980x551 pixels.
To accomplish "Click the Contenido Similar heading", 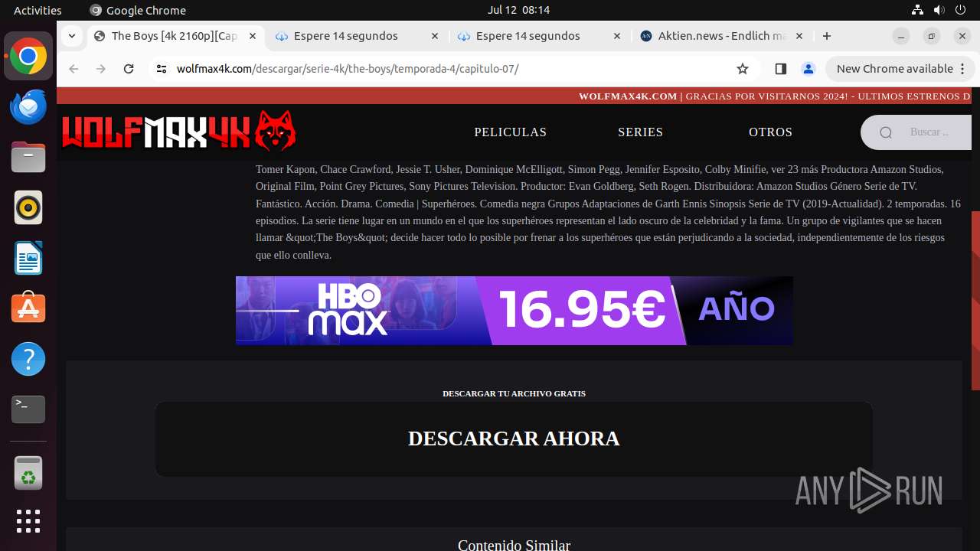I will pyautogui.click(x=514, y=545).
